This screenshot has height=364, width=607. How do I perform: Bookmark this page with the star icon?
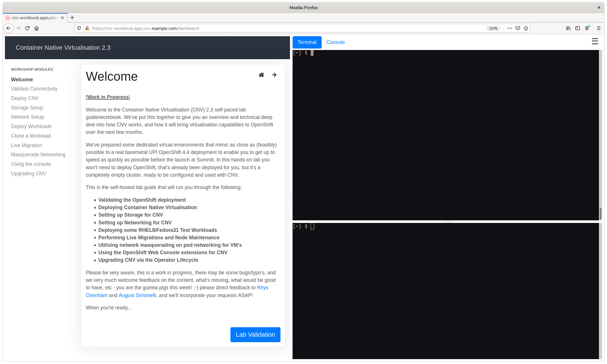tap(526, 28)
